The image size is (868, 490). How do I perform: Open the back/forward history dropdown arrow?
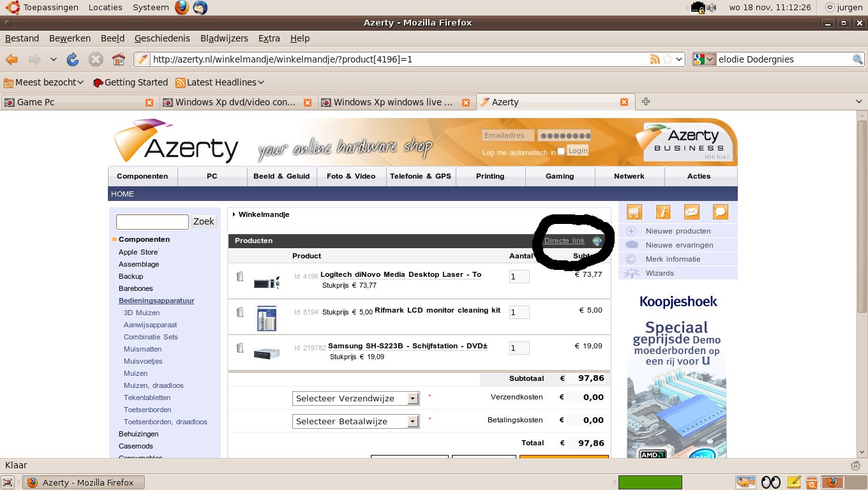[54, 59]
